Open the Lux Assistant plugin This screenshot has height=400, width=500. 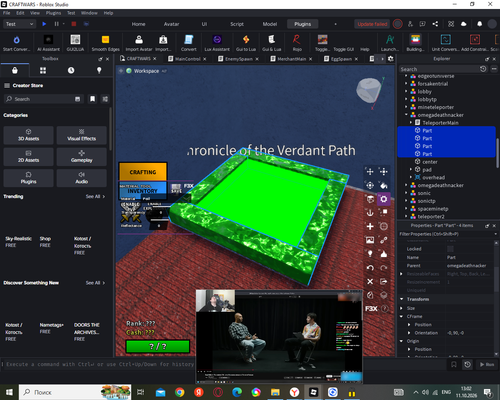pyautogui.click(x=217, y=43)
